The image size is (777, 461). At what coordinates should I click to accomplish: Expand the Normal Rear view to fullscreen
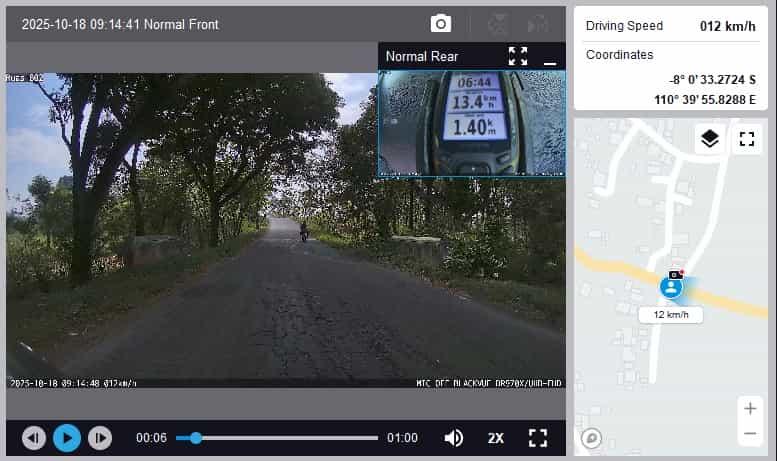click(517, 56)
